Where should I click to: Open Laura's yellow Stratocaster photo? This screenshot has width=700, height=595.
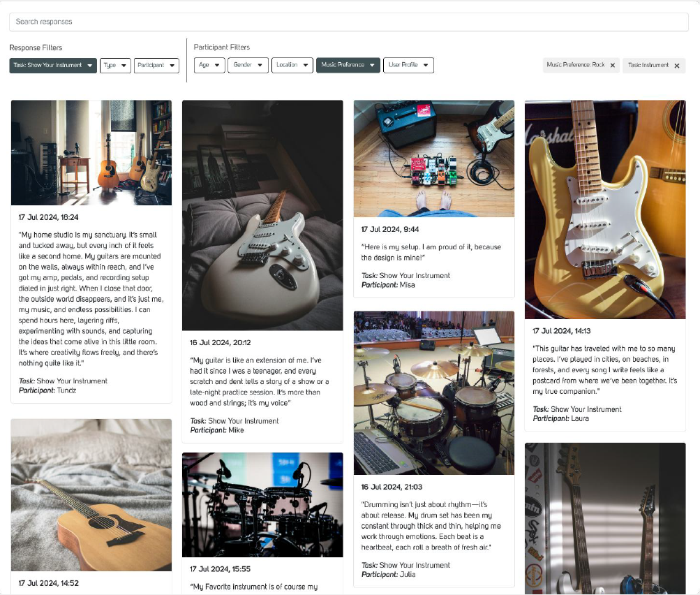605,210
